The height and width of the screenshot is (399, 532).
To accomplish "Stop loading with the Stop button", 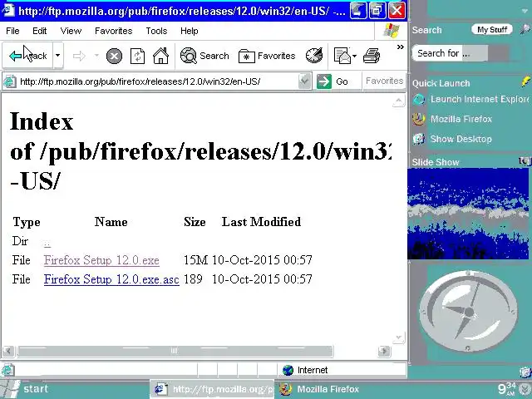I will click(x=114, y=56).
